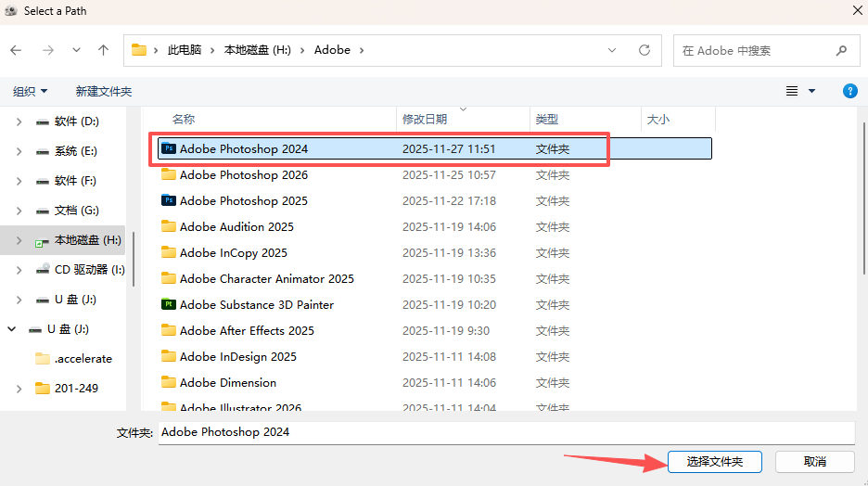Expand the 201-249 folder node
This screenshot has width=868, height=486.
click(19, 389)
